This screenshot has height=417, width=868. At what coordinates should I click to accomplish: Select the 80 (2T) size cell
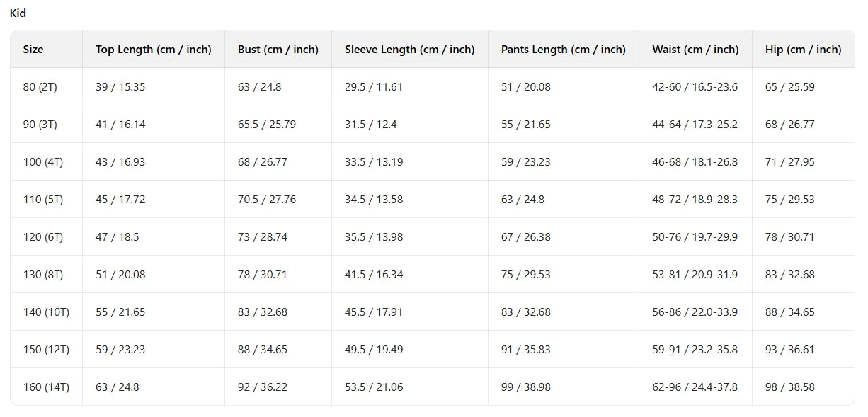point(40,87)
